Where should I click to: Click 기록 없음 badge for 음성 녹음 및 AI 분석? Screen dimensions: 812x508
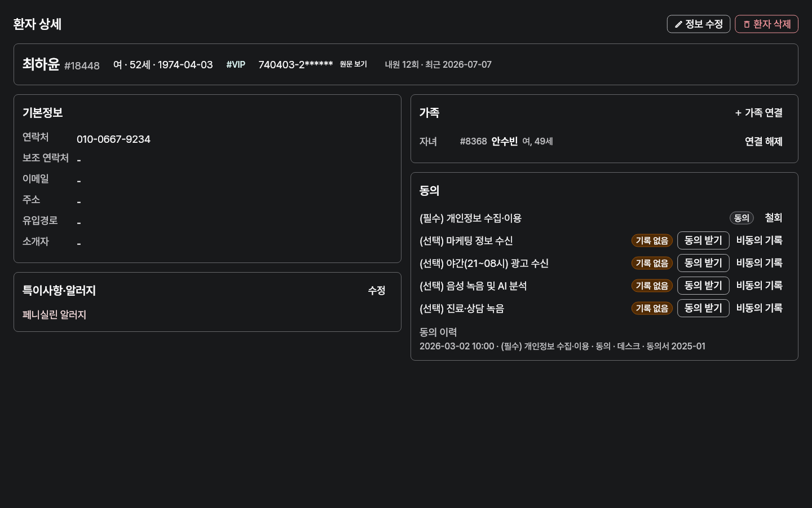coord(652,286)
